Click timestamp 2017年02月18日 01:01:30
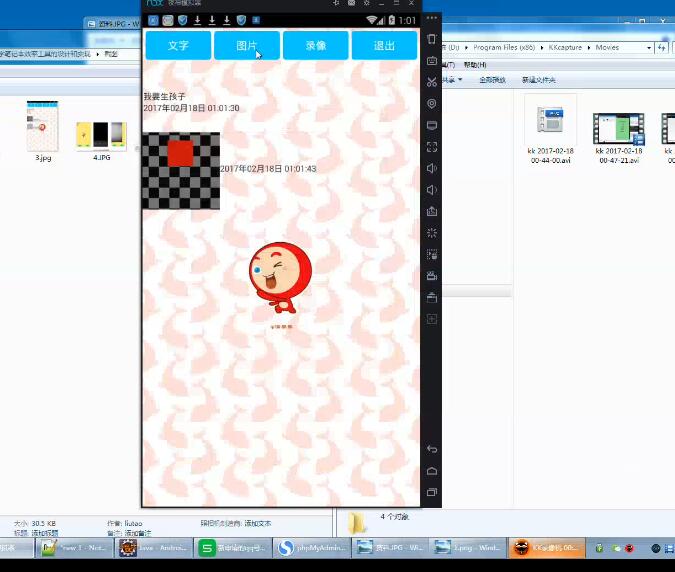Viewport: 675px width, 572px height. (x=192, y=108)
